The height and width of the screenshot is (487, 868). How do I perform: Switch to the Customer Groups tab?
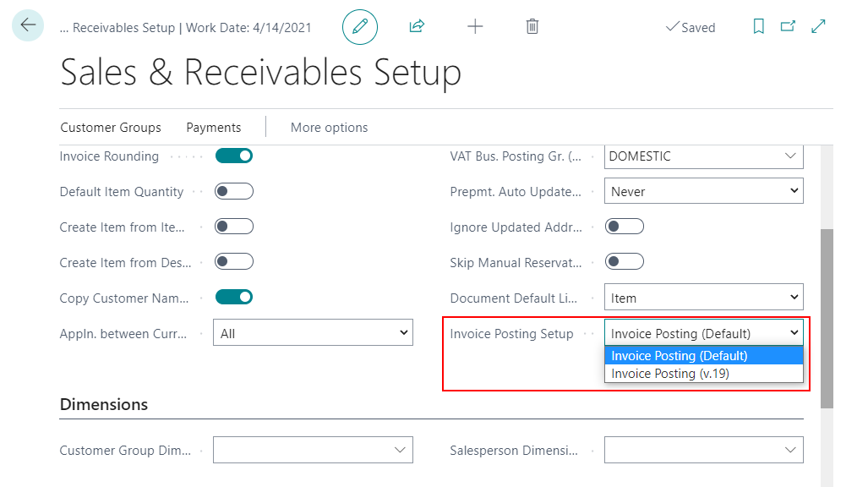(110, 127)
